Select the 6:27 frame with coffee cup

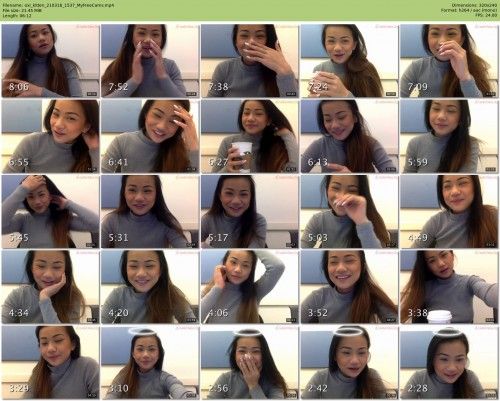(250, 136)
